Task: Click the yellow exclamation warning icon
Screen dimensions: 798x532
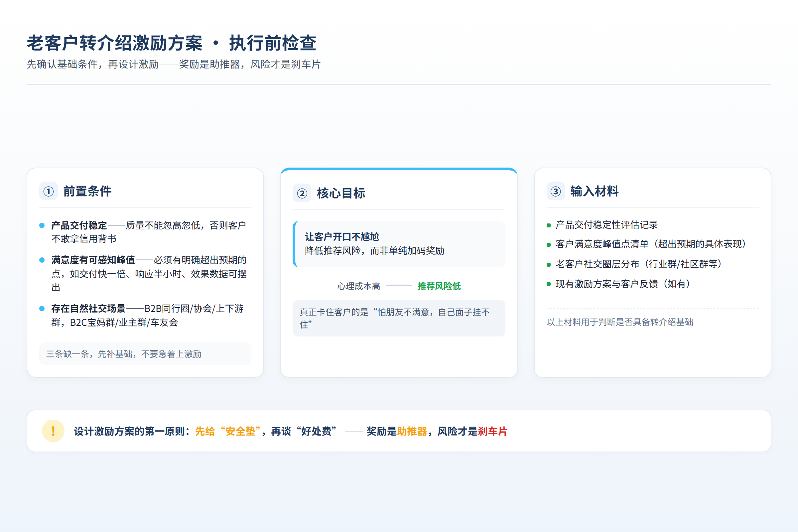Action: 53,431
